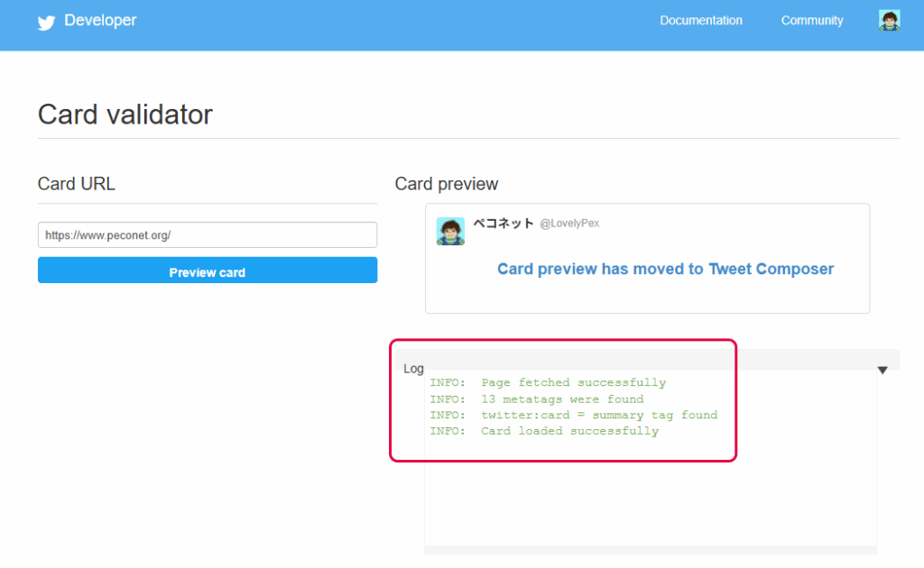Click the 'Page fetched successfully' log line

pyautogui.click(x=548, y=382)
